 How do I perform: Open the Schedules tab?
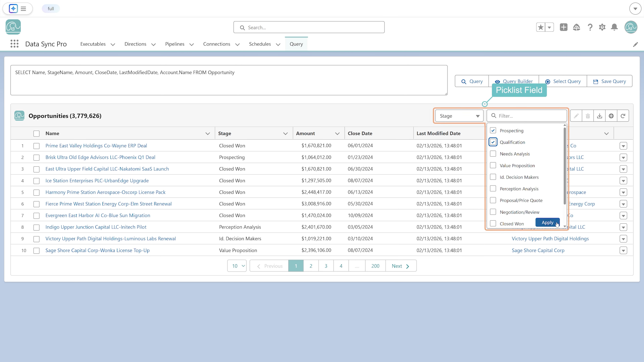click(260, 44)
